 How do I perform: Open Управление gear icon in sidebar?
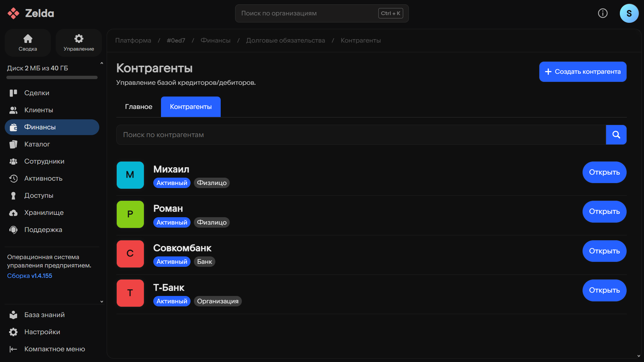(x=79, y=39)
